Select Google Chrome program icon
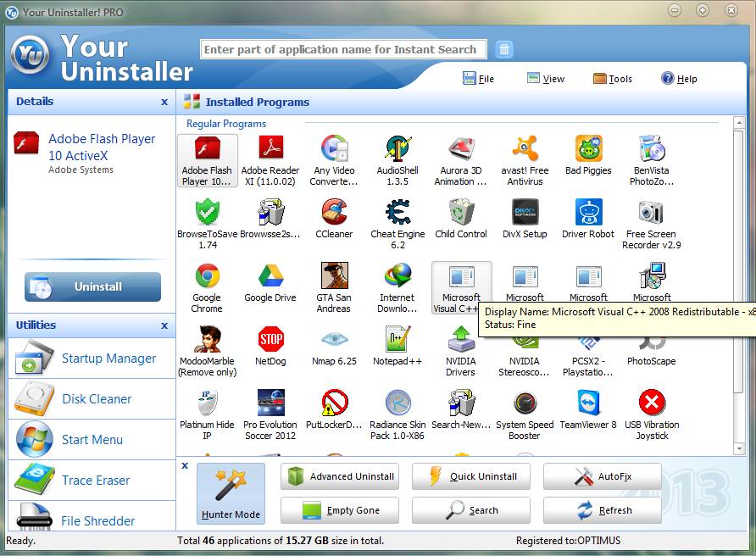This screenshot has width=756, height=556. tap(208, 275)
